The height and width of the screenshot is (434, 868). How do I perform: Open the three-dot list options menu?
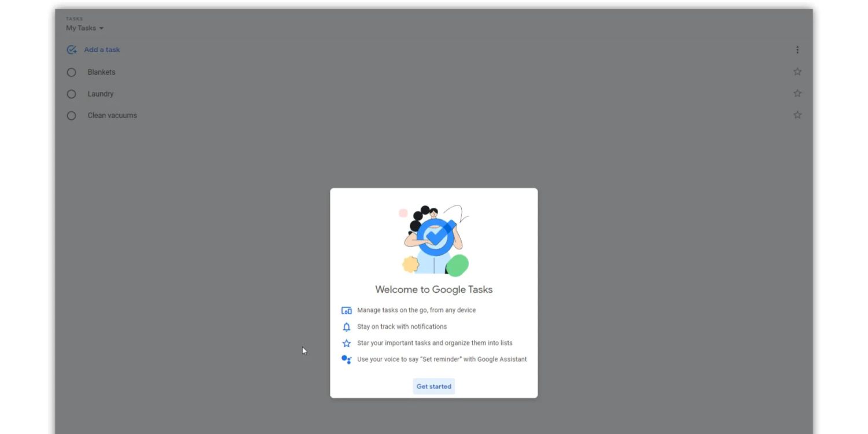(x=797, y=50)
